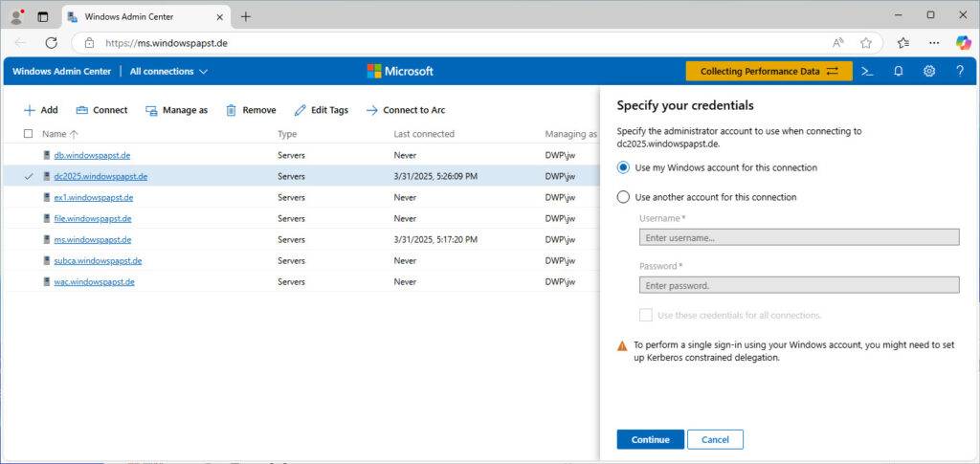View site information lock icon

click(x=89, y=43)
